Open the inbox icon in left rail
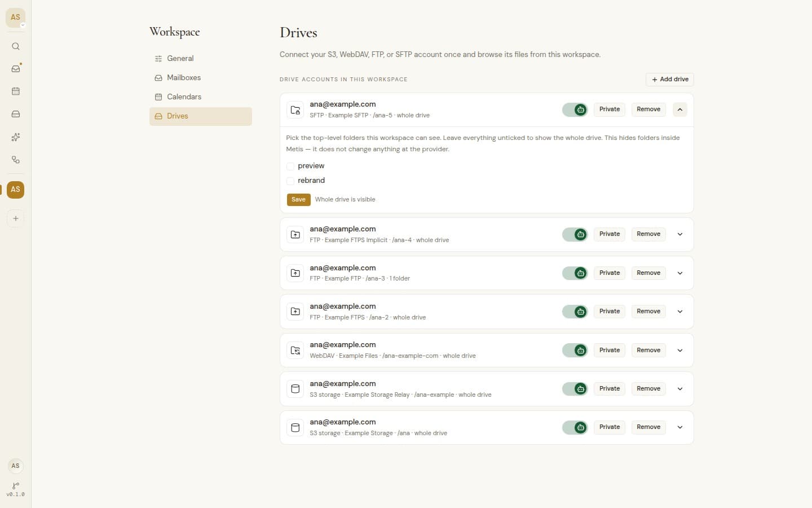 [x=16, y=69]
